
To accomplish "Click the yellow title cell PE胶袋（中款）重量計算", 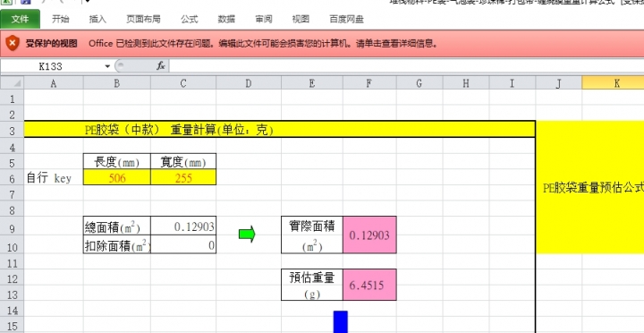I will click(280, 130).
